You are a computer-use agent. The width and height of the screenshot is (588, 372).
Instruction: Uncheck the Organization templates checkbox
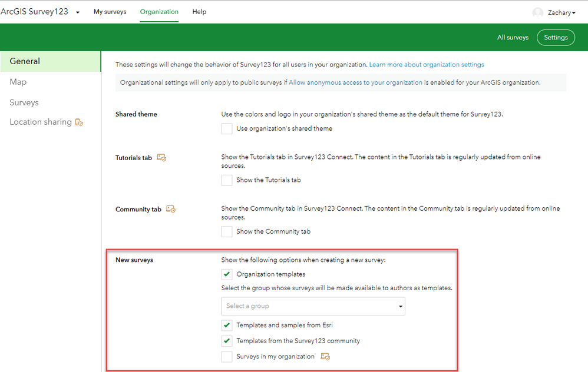point(226,274)
